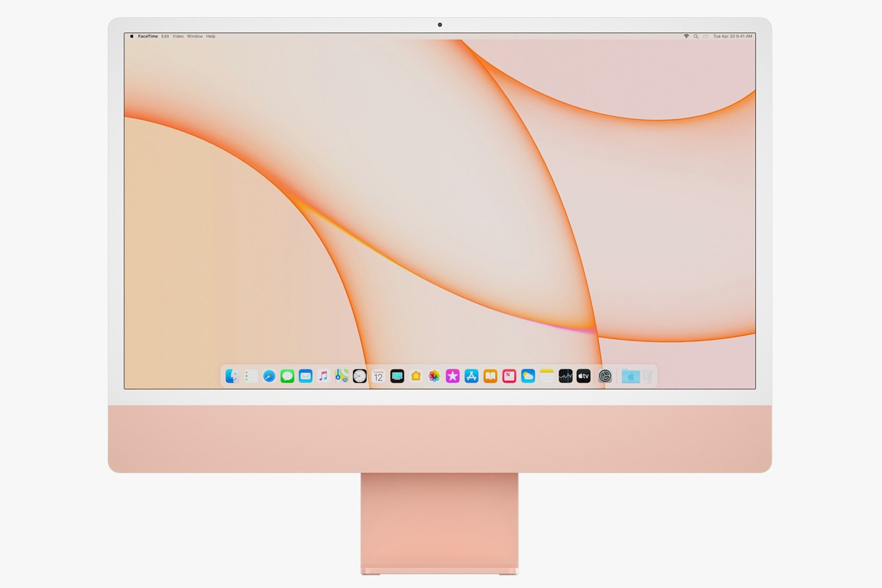The width and height of the screenshot is (882, 588).
Task: Open the Trash in the Dock
Action: (x=648, y=376)
